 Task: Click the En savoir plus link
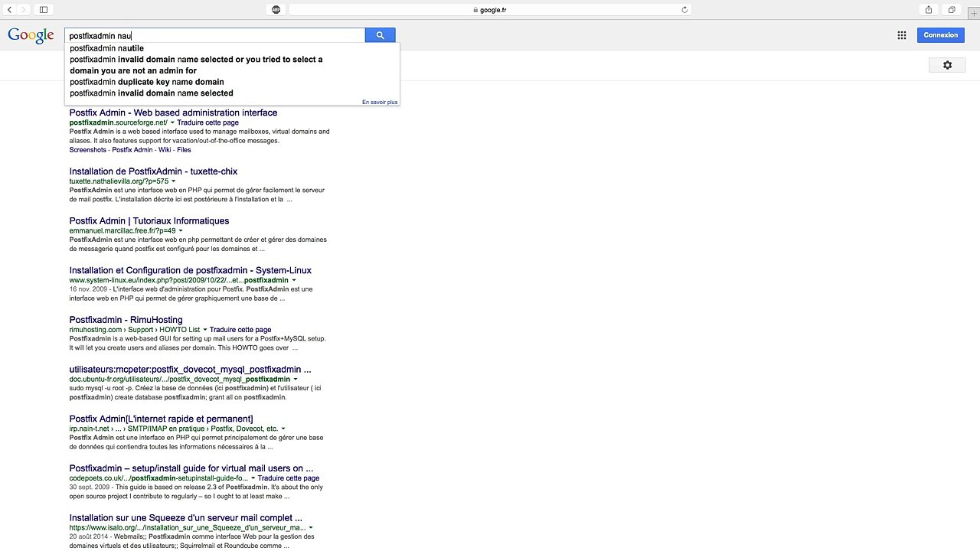(380, 103)
